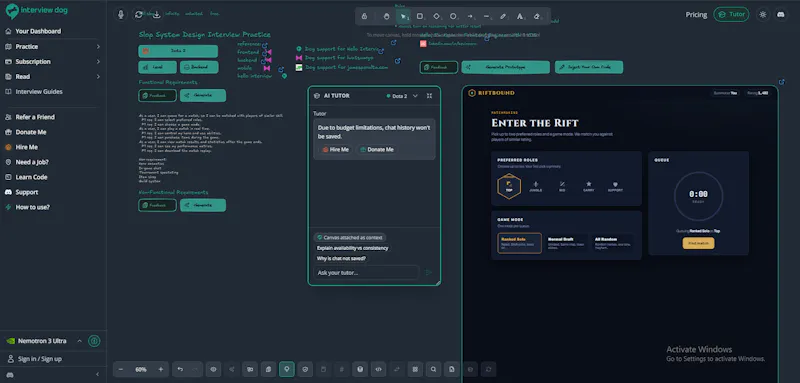Click the grid icon in the bottom toolbar
Image resolution: width=800 pixels, height=383 pixels.
click(415, 369)
